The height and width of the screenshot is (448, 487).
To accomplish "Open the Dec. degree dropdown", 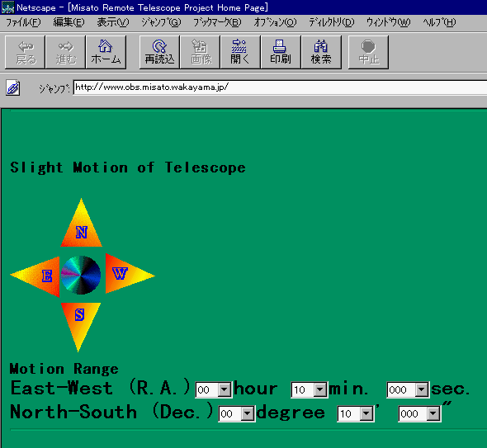I will 237,413.
